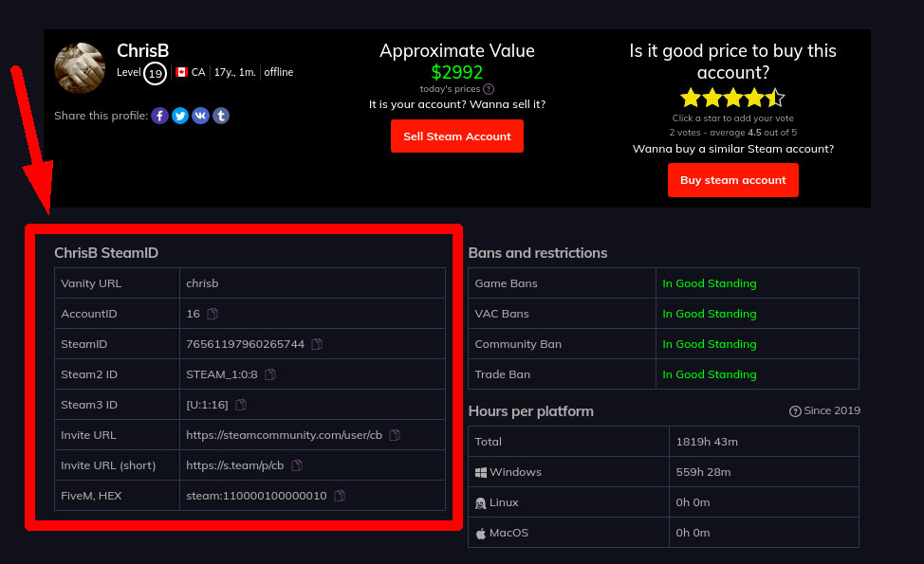Click Total hours value 1819h 43m
The height and width of the screenshot is (564, 924).
pos(707,442)
